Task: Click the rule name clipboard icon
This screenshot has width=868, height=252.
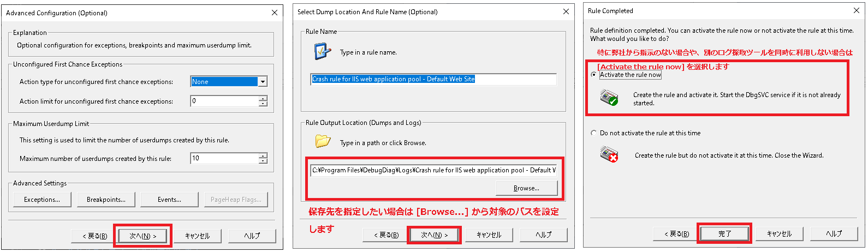Action: pos(323,52)
